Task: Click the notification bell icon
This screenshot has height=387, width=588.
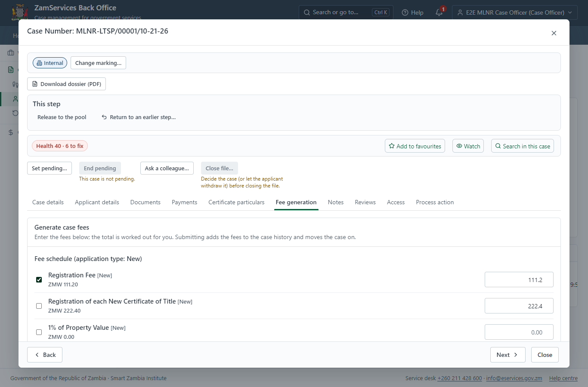Action: pos(439,12)
